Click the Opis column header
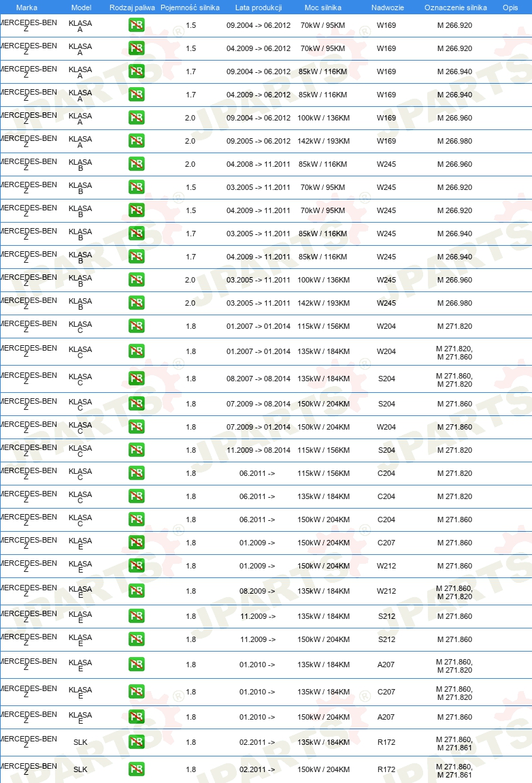The width and height of the screenshot is (532, 783). pyautogui.click(x=510, y=7)
